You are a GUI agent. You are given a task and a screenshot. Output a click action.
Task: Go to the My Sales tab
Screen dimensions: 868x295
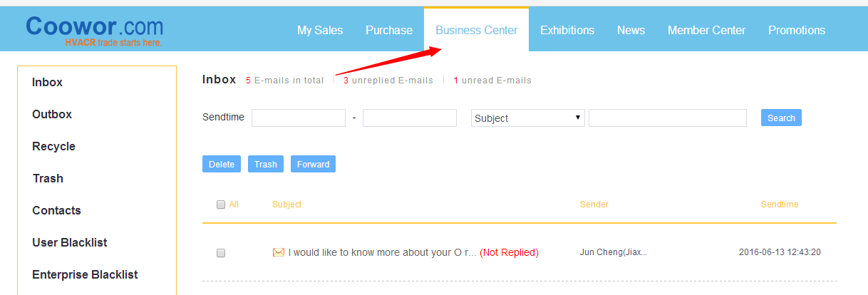[320, 30]
